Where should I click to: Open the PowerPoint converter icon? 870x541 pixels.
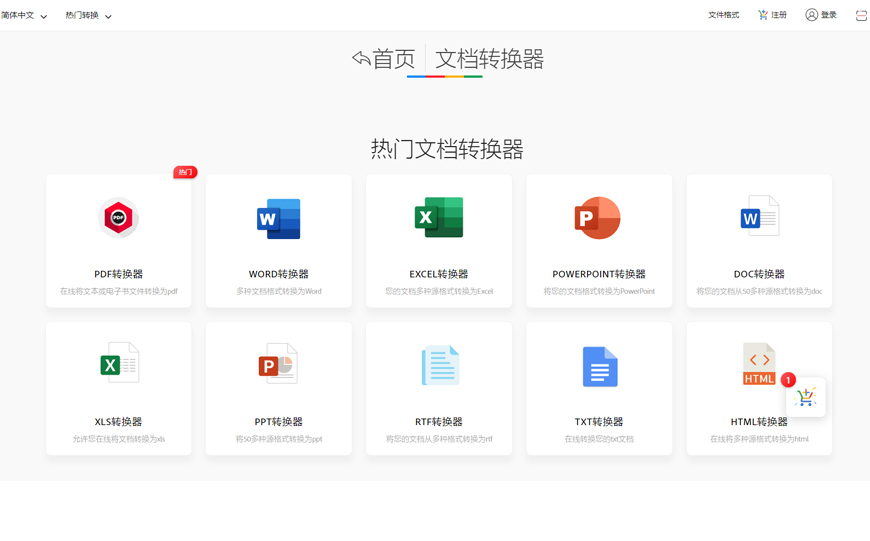(x=598, y=218)
